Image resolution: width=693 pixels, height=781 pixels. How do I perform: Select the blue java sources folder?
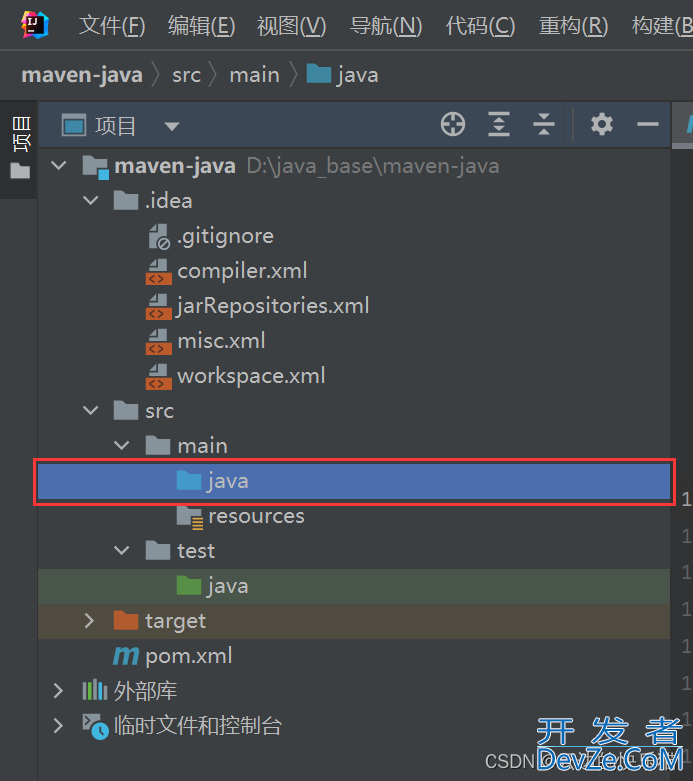click(x=354, y=481)
